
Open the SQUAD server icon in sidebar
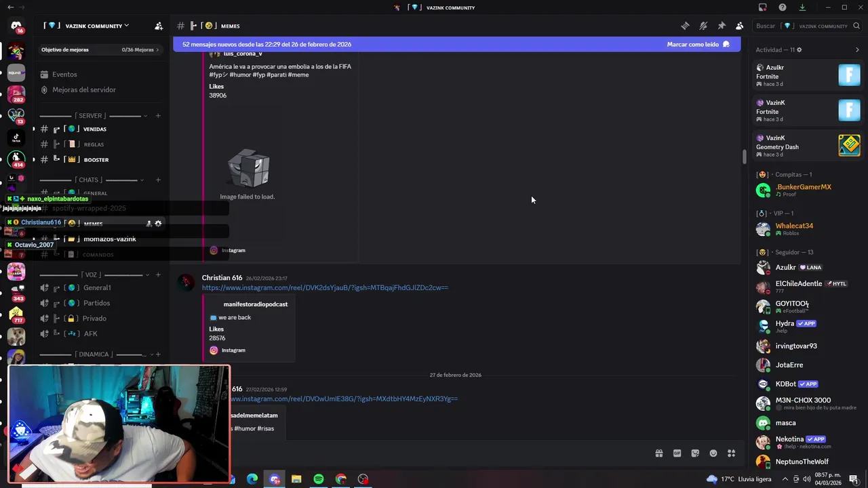click(x=16, y=73)
